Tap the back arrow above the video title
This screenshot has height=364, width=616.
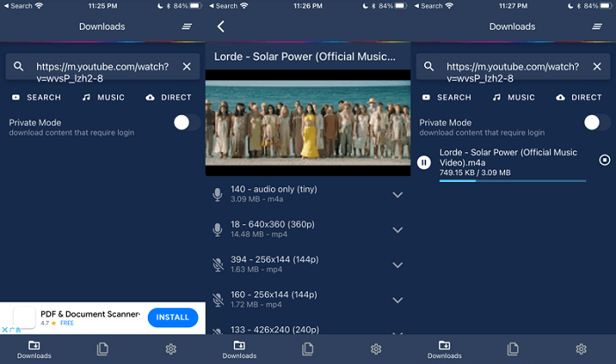tap(220, 27)
